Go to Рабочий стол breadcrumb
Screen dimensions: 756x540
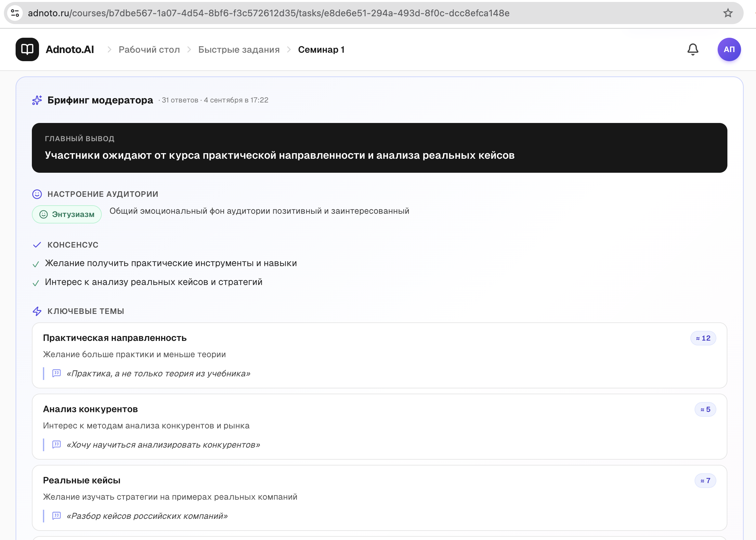tap(149, 49)
